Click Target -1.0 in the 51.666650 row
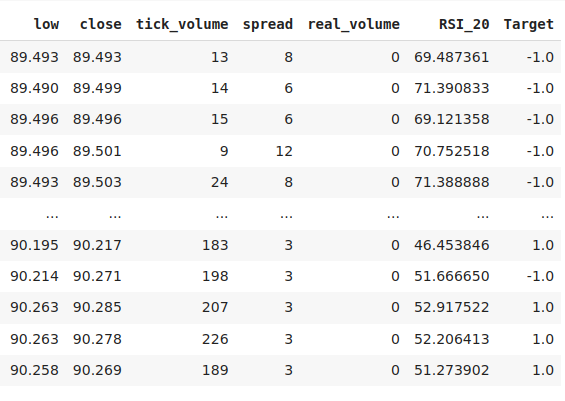The height and width of the screenshot is (401, 565). (540, 276)
